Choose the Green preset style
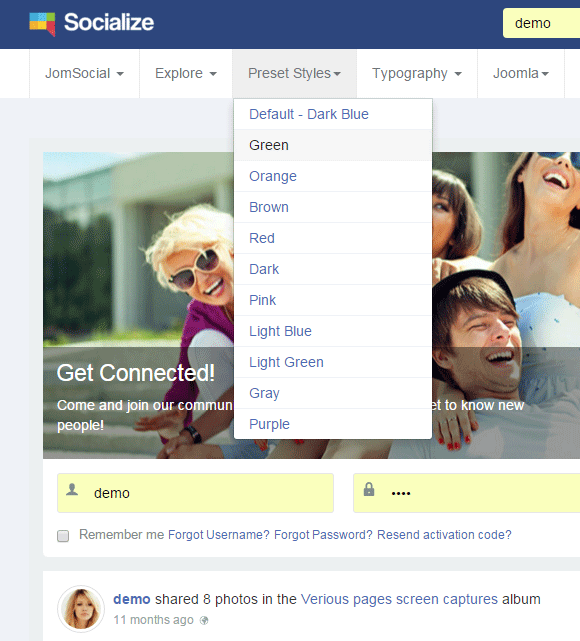 pos(333,145)
